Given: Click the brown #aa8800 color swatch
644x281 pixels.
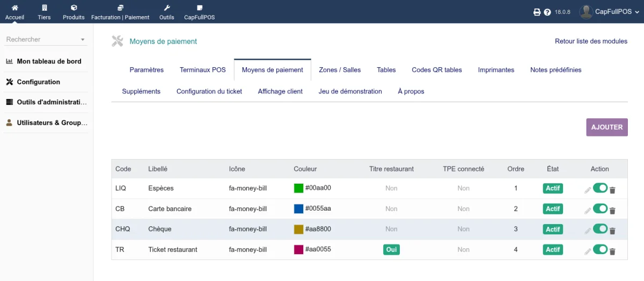Looking at the screenshot, I should point(299,229).
